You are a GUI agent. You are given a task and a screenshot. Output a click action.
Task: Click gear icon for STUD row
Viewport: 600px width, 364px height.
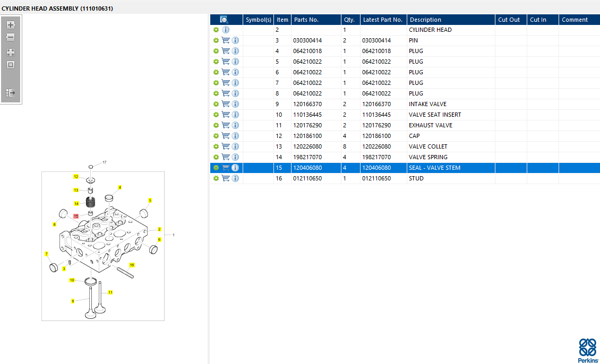pos(216,178)
